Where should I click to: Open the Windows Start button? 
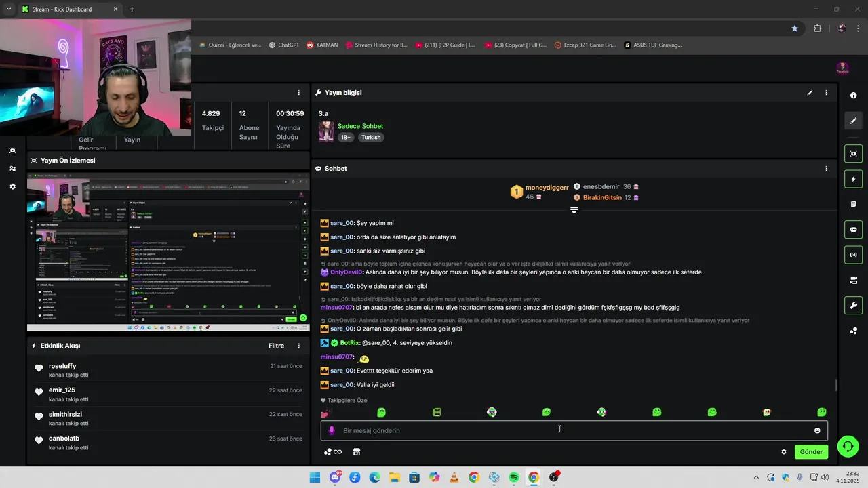tap(315, 477)
